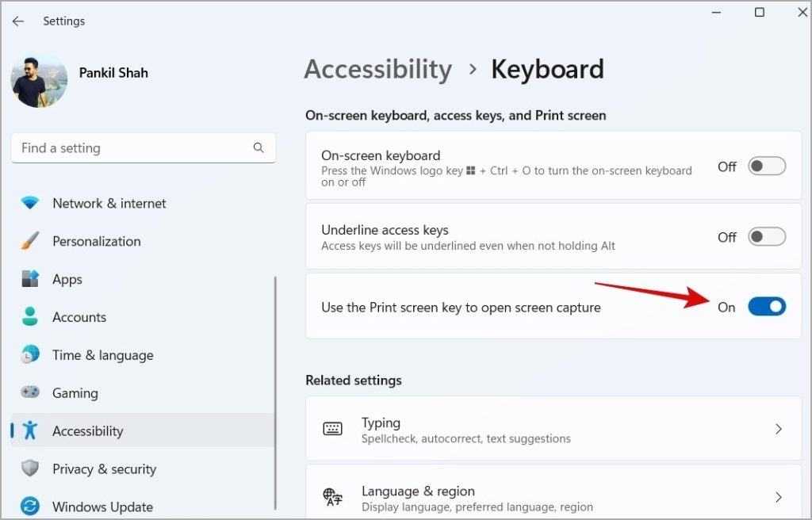The image size is (812, 520).
Task: Maximize the Settings window
Action: (x=759, y=12)
